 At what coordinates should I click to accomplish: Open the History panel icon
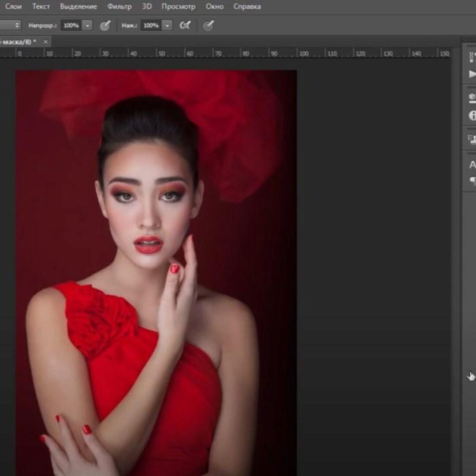[x=472, y=57]
